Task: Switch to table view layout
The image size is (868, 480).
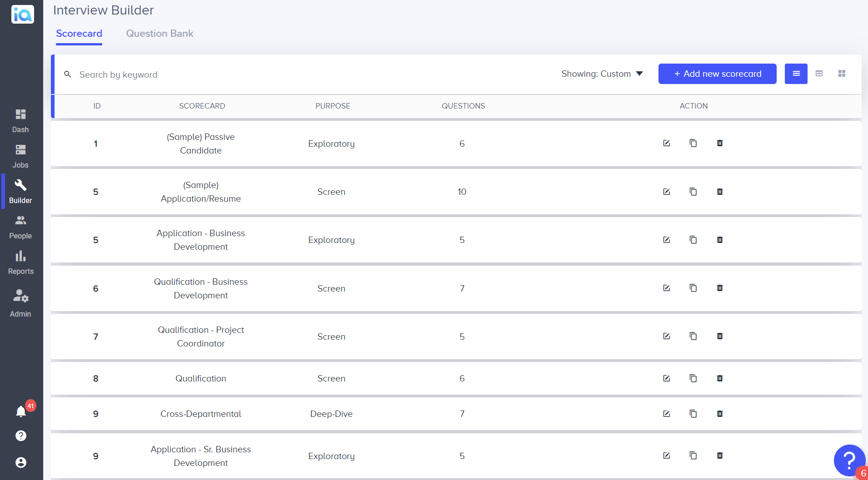Action: click(819, 74)
